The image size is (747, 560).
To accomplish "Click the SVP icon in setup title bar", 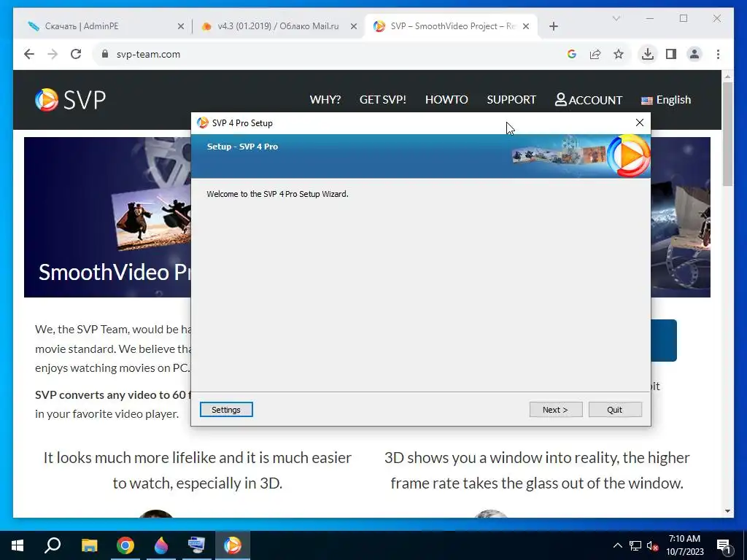I will point(203,122).
